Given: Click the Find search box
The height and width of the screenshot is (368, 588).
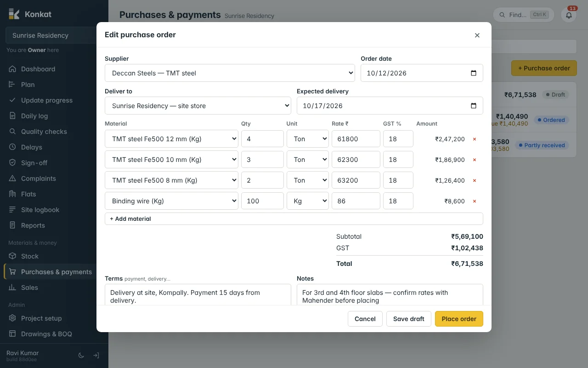Looking at the screenshot, I should (523, 15).
